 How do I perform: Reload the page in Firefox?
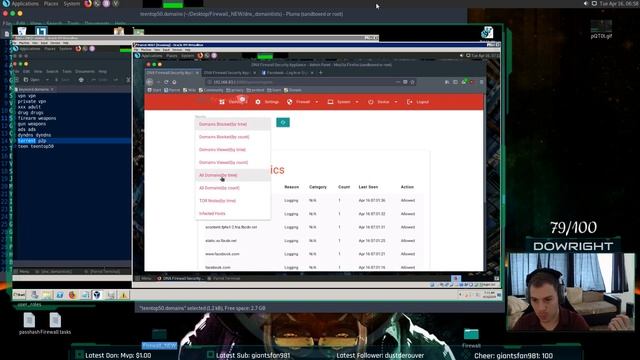pyautogui.click(x=166, y=82)
